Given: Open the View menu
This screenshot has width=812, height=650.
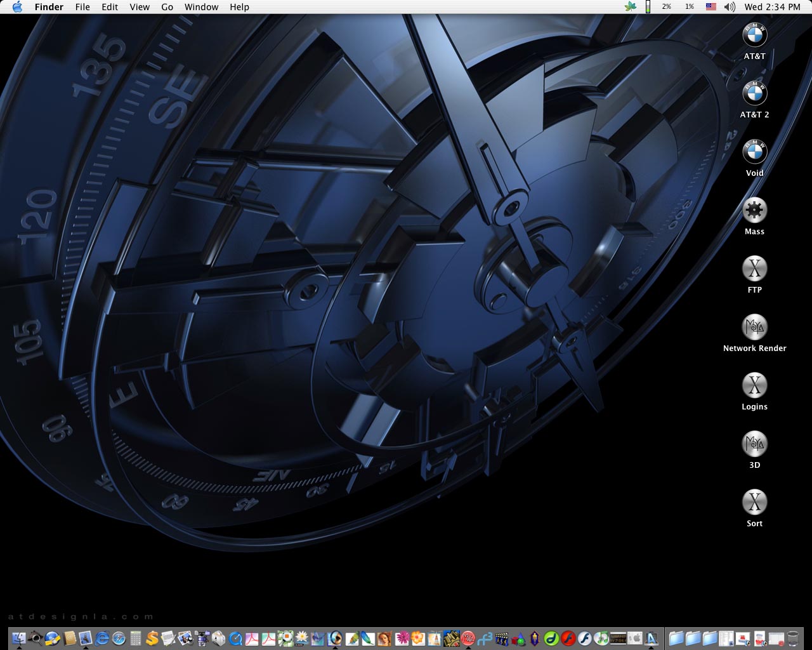Looking at the screenshot, I should [x=140, y=7].
